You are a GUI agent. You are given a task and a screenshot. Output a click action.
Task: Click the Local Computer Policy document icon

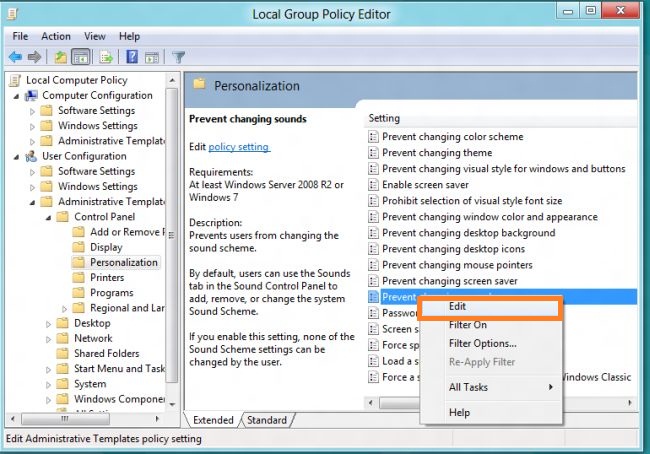15,80
